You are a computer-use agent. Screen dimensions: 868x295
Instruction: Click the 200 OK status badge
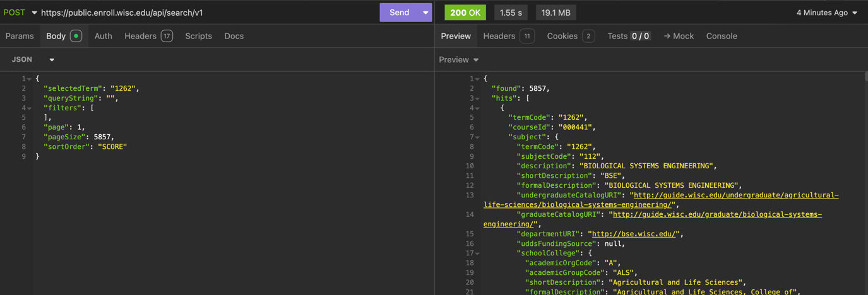point(465,13)
